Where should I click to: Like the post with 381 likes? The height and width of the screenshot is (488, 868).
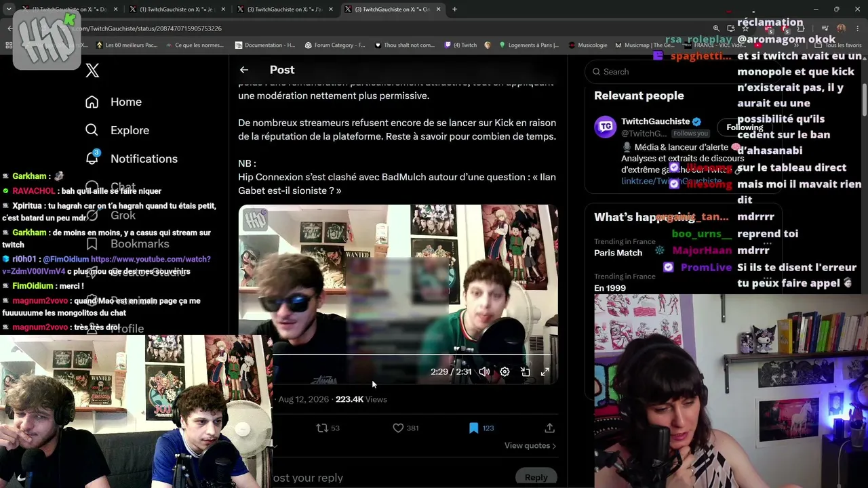coord(406,428)
